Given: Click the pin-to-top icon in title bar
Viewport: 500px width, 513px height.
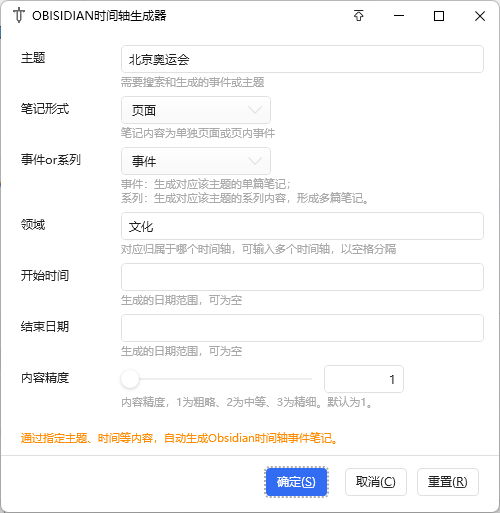Looking at the screenshot, I should click(359, 16).
